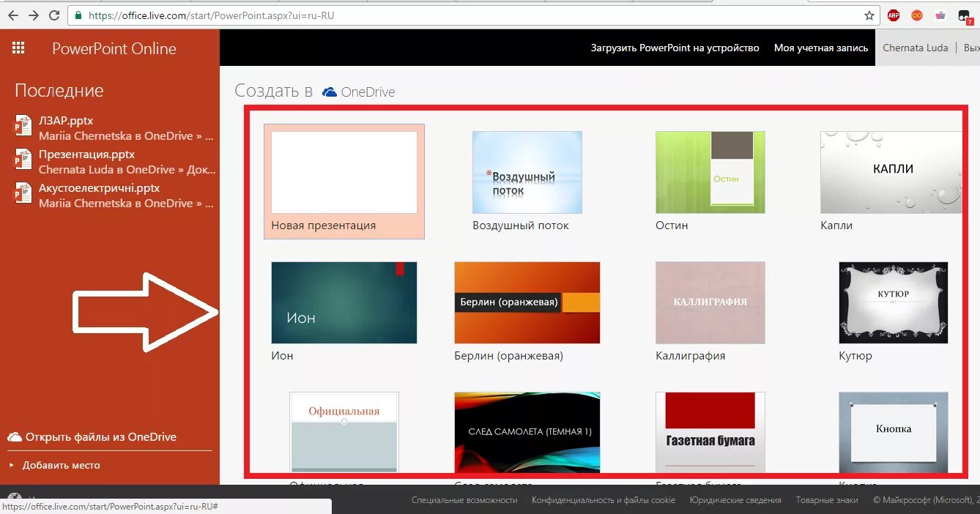
Task: Open Юридические сведения footer link
Action: (x=735, y=500)
